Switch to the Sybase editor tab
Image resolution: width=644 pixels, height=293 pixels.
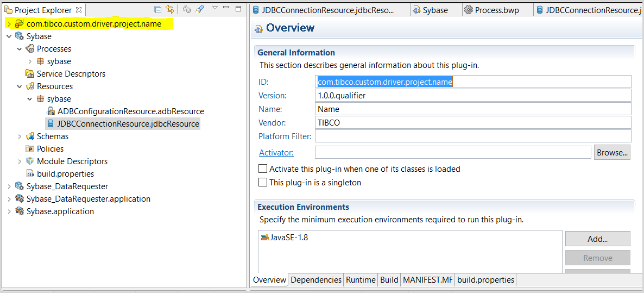[435, 10]
